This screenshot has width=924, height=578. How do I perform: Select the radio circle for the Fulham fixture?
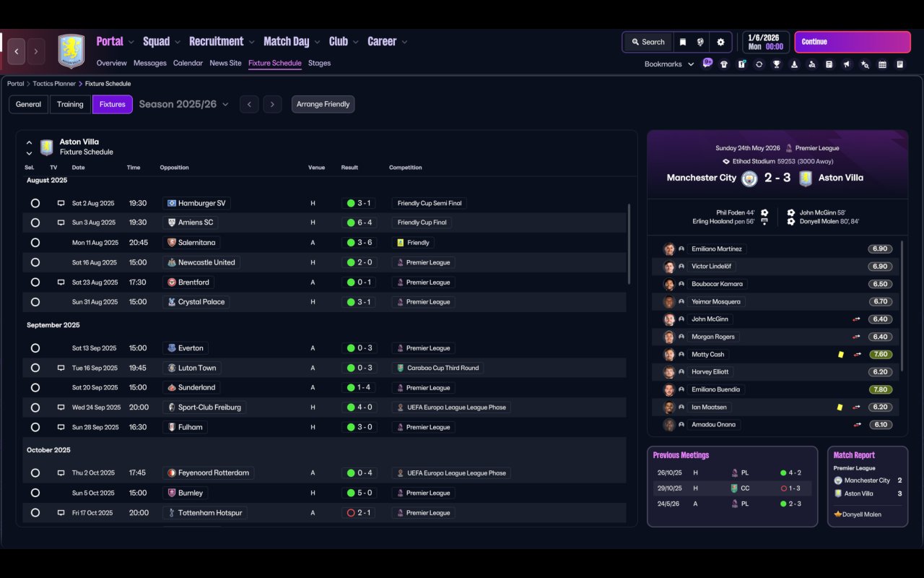(35, 427)
